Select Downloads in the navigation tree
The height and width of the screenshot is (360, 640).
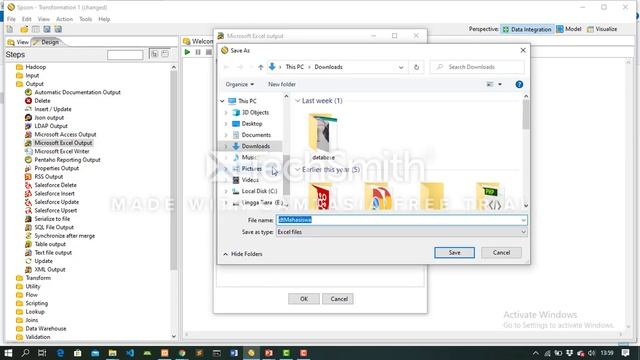pos(256,146)
